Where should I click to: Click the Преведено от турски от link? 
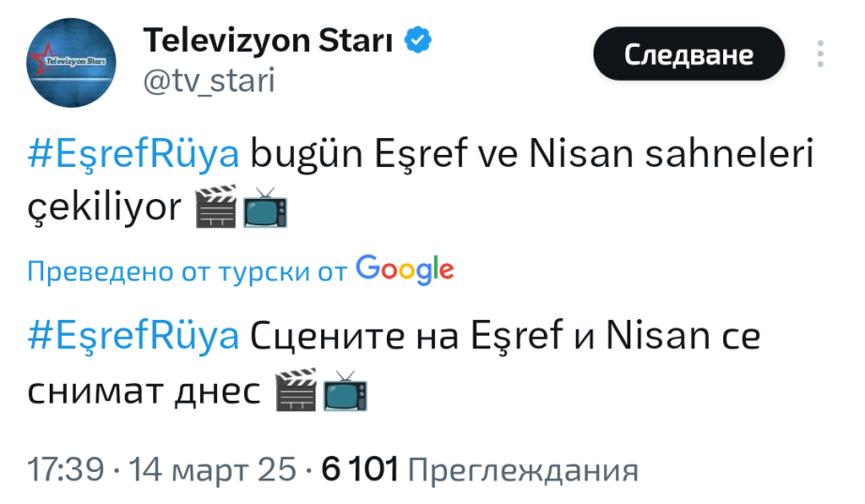click(188, 272)
